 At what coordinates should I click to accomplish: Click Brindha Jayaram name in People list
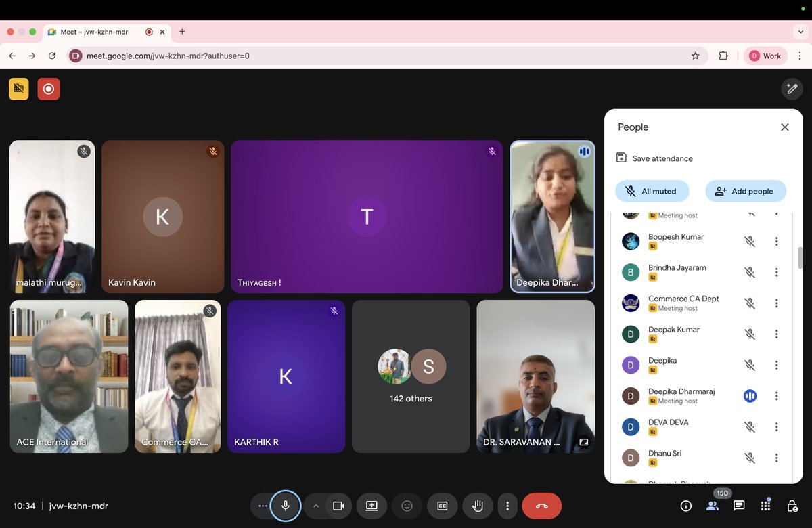[x=677, y=268]
